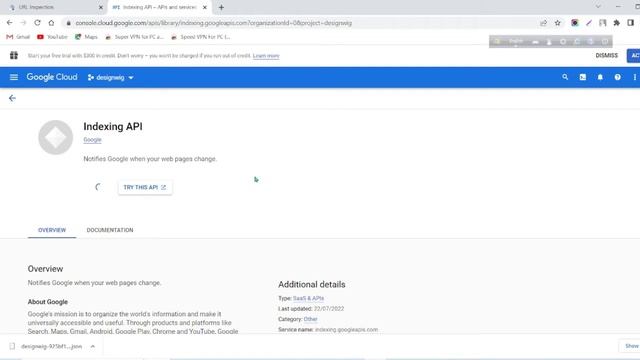The width and height of the screenshot is (640, 360).
Task: Click the About Google subheading
Action: 48,302
